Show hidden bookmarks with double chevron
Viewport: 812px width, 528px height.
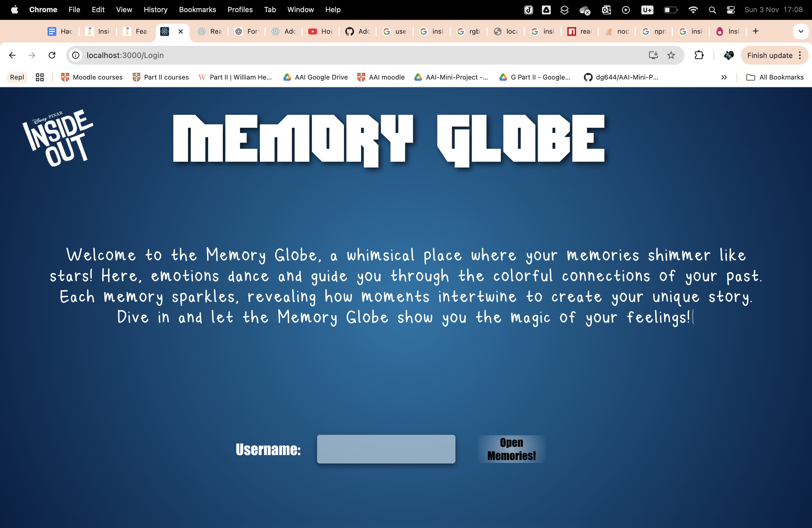tap(724, 77)
